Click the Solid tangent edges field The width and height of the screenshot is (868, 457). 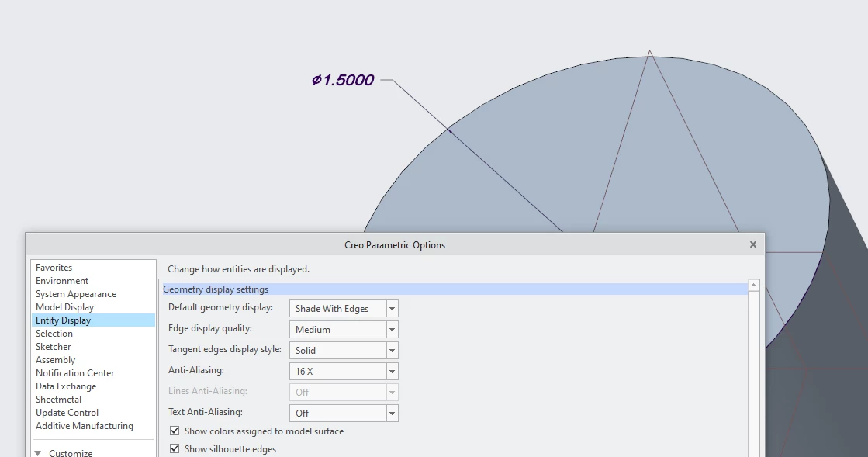point(337,351)
